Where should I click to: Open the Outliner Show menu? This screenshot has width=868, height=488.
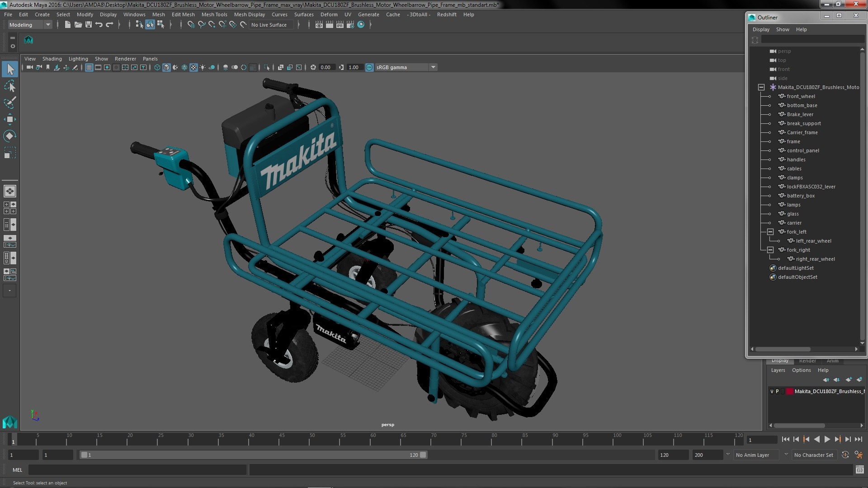point(783,29)
